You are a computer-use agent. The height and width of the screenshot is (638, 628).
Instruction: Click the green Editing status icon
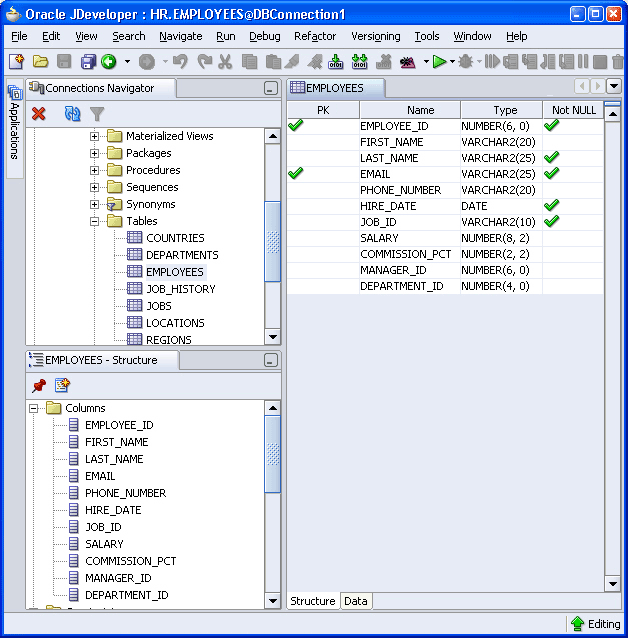click(577, 623)
